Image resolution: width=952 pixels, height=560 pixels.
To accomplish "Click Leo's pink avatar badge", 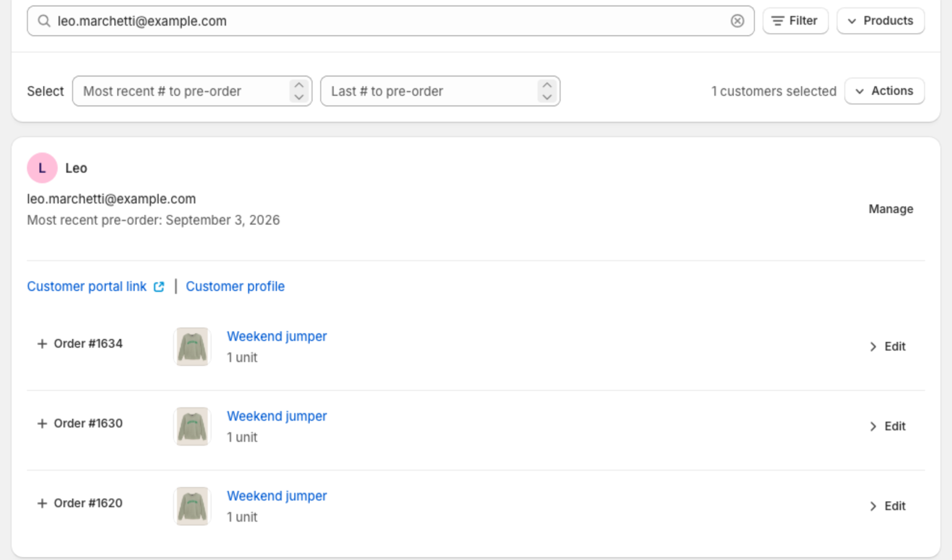I will tap(42, 168).
